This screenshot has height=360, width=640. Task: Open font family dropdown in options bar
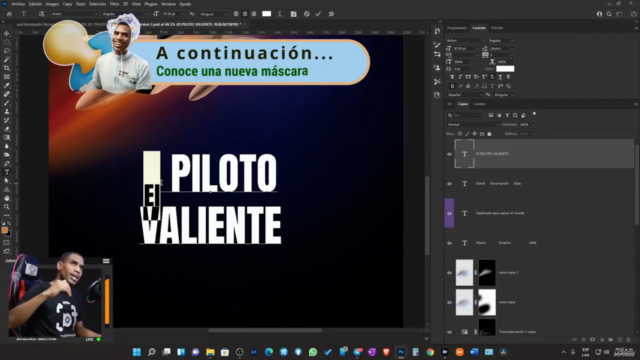click(x=74, y=14)
